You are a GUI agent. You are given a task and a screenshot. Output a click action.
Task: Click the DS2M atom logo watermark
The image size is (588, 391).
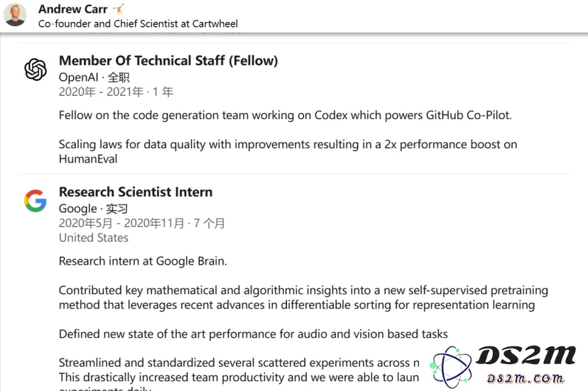tap(451, 367)
